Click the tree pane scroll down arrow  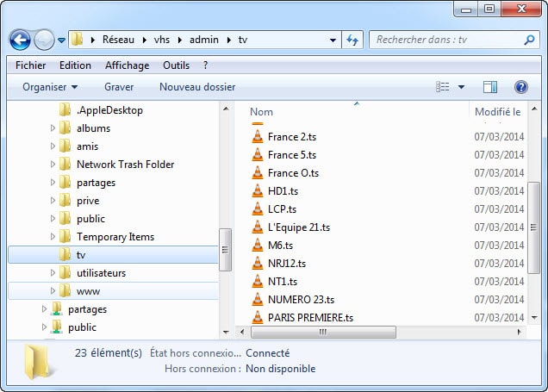226,332
